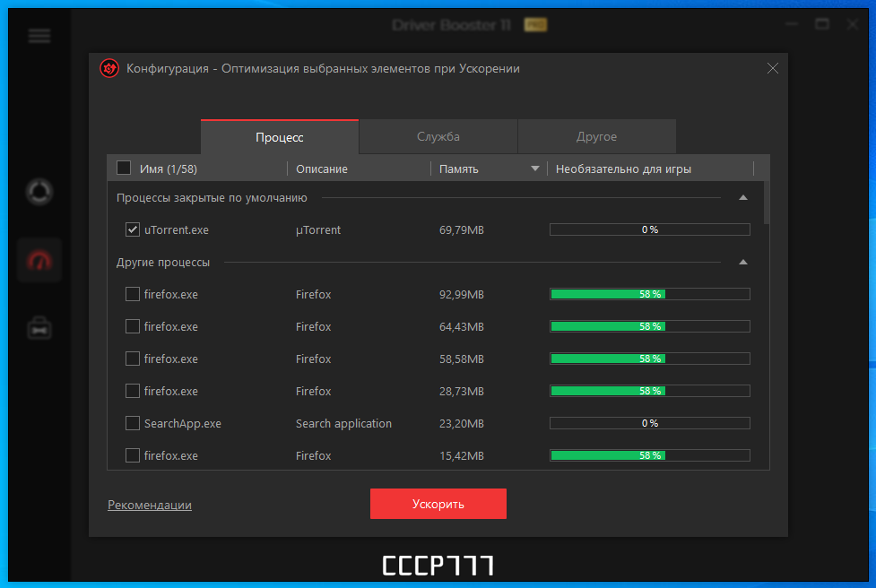The image size is (876, 588).
Task: Sort by Память column arrow
Action: [535, 169]
